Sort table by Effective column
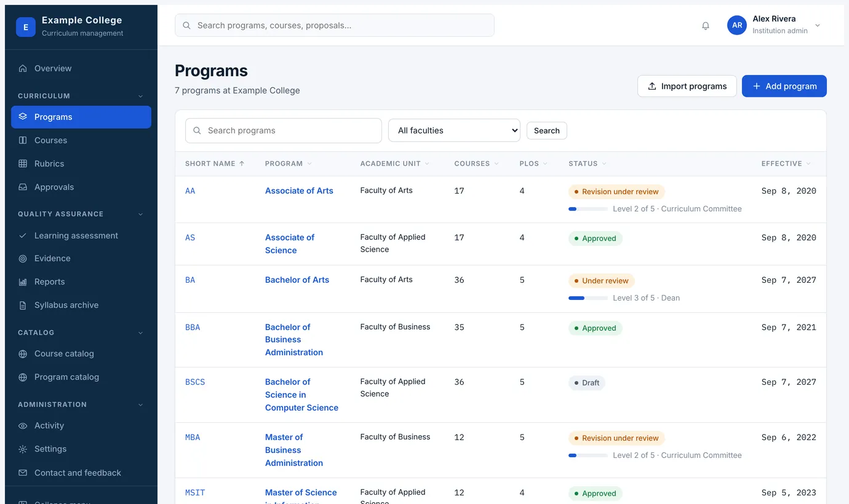The width and height of the screenshot is (849, 504). point(786,163)
